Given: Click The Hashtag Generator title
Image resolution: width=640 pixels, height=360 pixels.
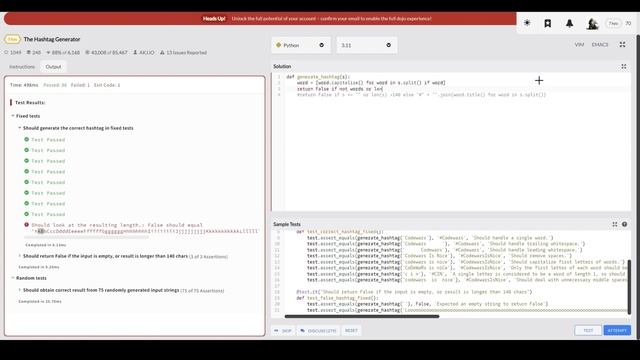Looking at the screenshot, I should 52,39.
